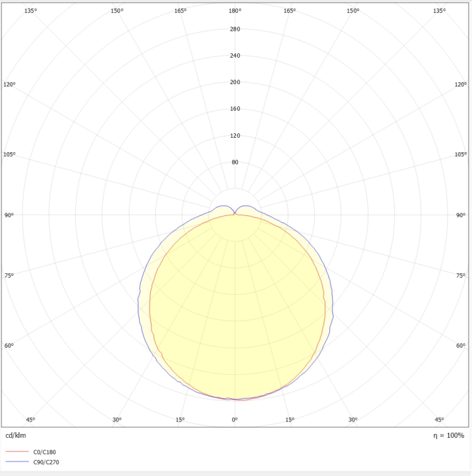Click the η = 100% efficiency value

(x=449, y=435)
